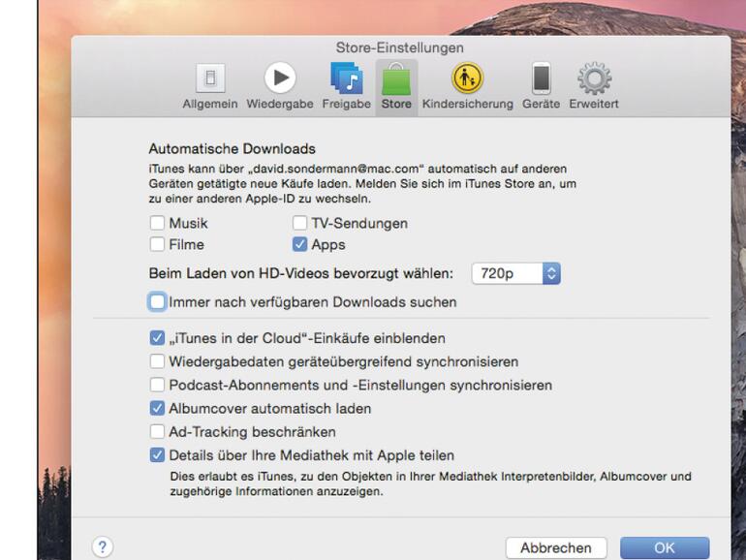
Task: Uncheck the Apps checkbox
Action: (299, 244)
